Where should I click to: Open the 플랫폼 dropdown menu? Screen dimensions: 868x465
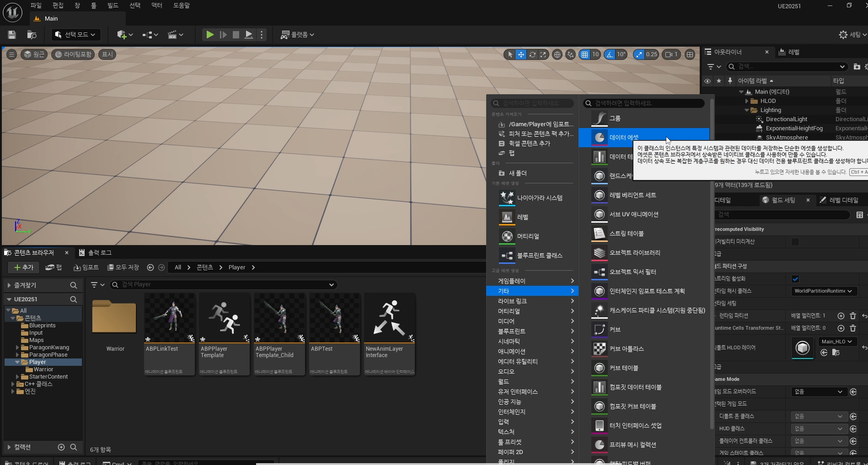297,35
